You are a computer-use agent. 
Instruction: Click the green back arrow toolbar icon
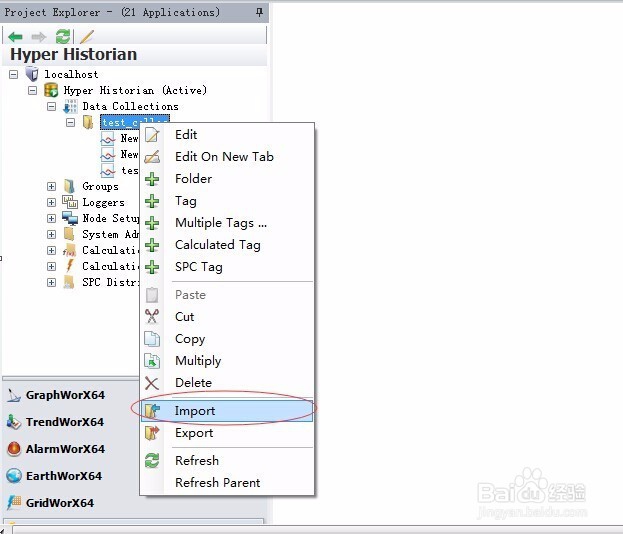point(15,37)
